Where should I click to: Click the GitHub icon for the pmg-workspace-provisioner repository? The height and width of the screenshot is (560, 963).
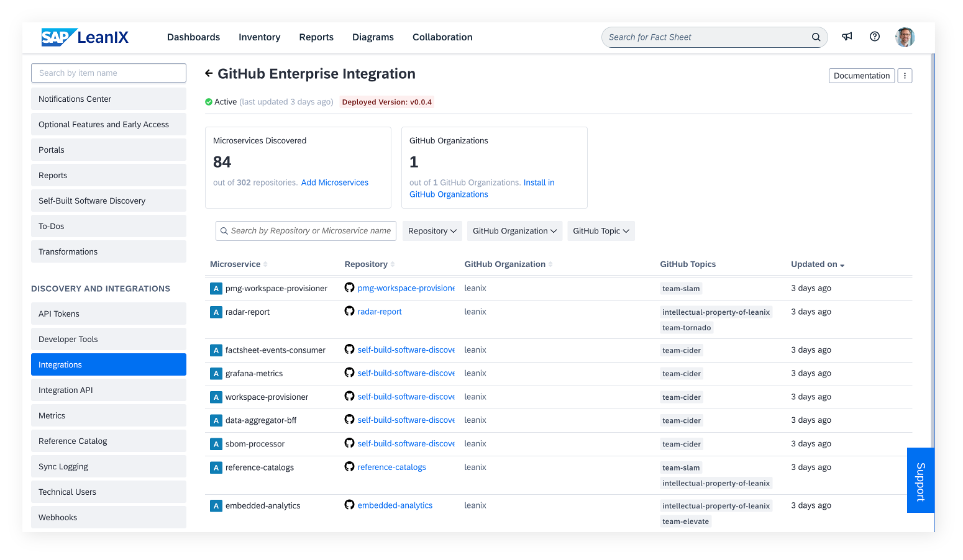pos(350,287)
